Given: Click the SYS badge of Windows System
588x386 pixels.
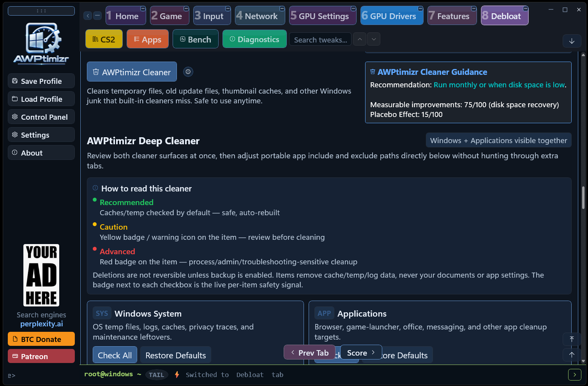Looking at the screenshot, I should (x=102, y=313).
